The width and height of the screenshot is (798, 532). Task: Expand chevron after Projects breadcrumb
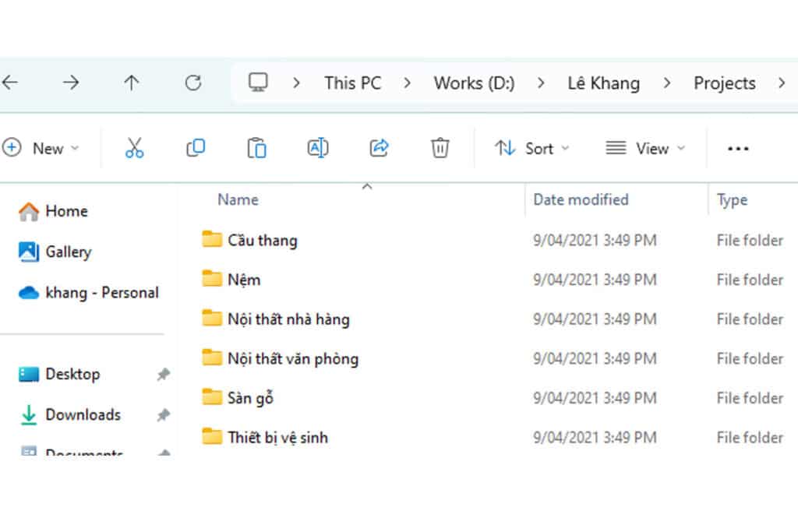point(782,83)
